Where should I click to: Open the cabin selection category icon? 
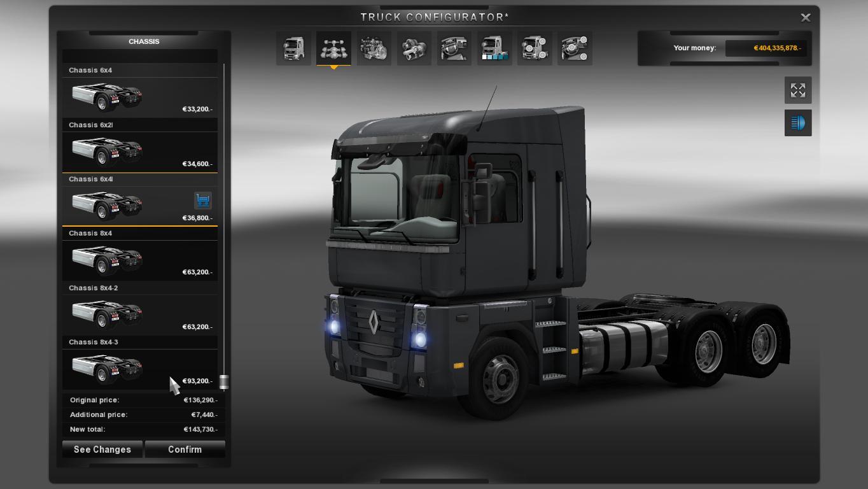click(293, 48)
